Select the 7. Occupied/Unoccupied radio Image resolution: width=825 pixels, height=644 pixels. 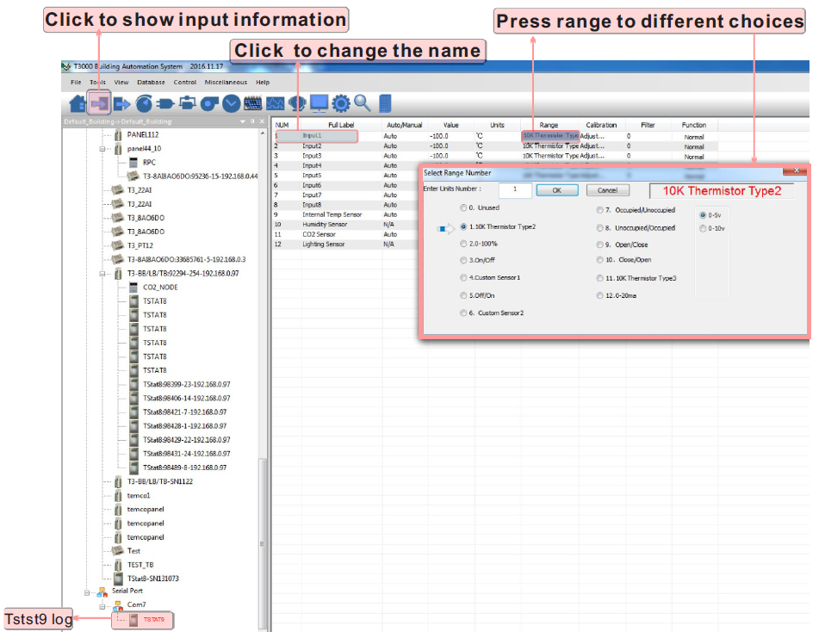click(600, 210)
